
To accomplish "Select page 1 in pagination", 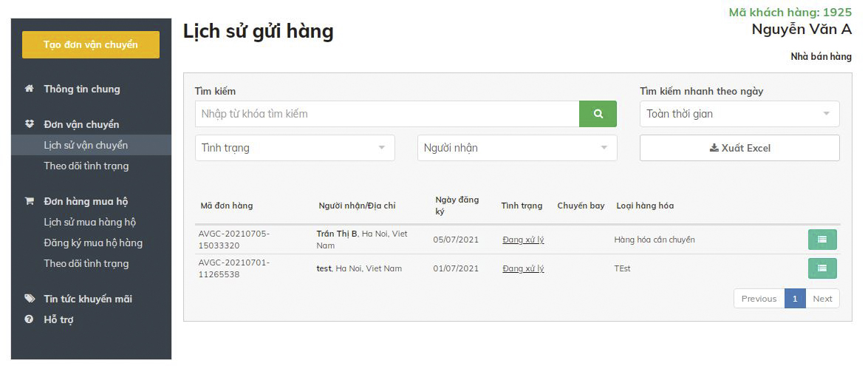I will (x=795, y=299).
